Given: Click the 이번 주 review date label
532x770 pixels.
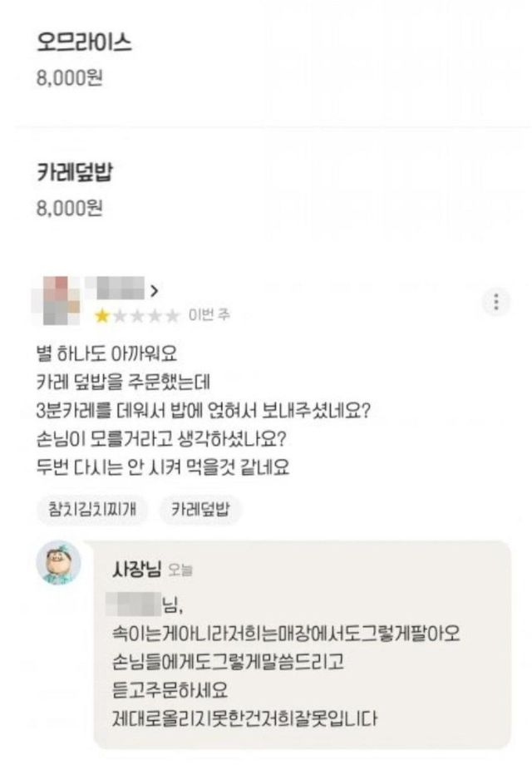Looking at the screenshot, I should point(209,315).
